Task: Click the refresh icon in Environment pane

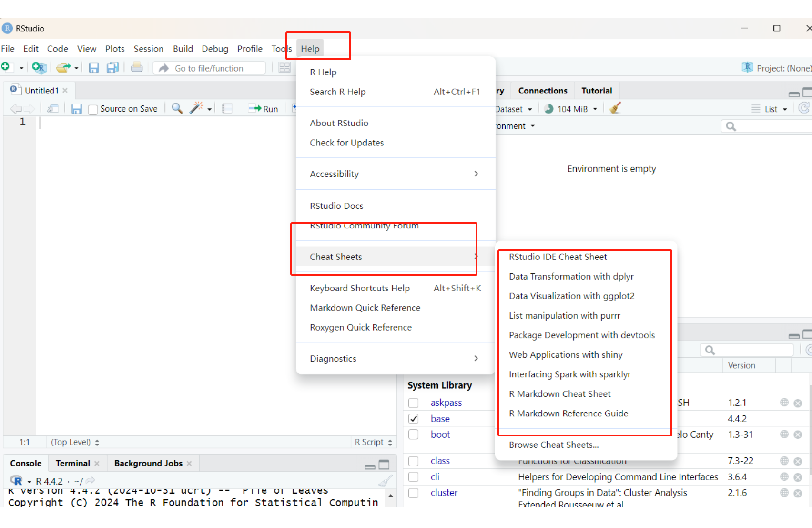Action: click(x=804, y=108)
